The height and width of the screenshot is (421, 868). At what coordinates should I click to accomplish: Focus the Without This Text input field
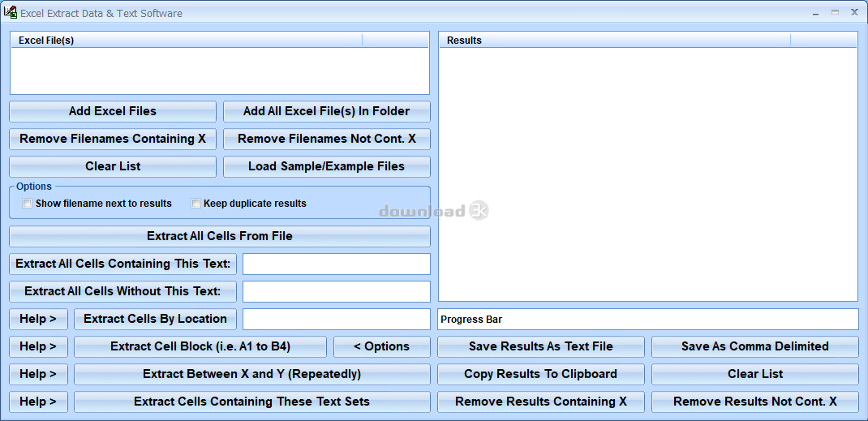pyautogui.click(x=337, y=291)
